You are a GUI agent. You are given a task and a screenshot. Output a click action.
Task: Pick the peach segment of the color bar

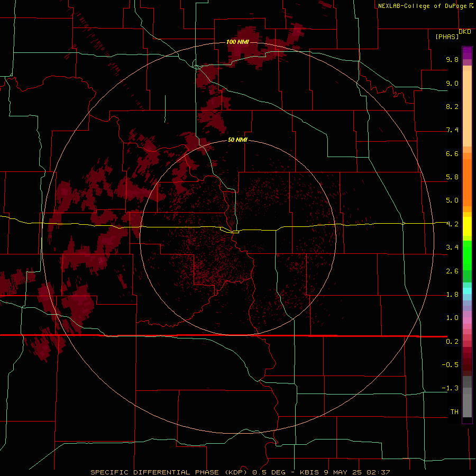[x=467, y=106]
